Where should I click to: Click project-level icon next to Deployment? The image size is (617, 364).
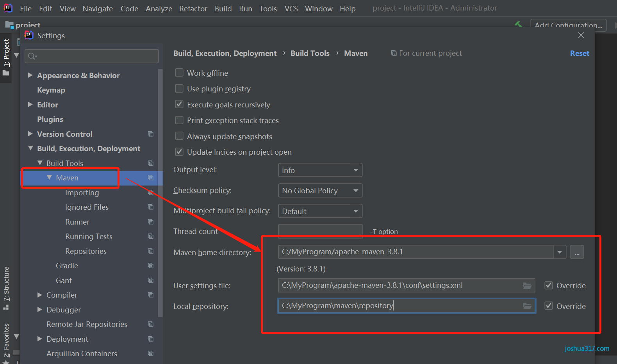[151, 339]
